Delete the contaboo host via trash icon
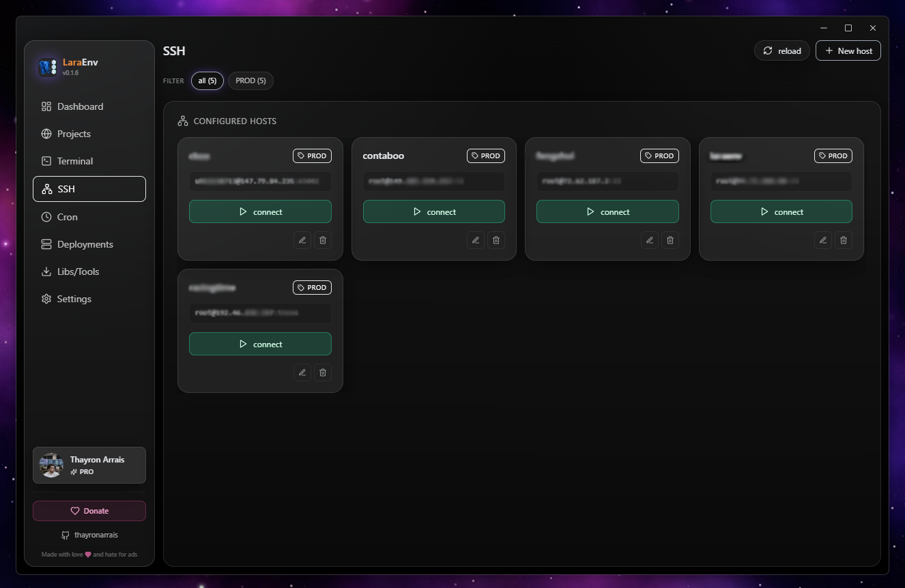This screenshot has height=588, width=905. coord(496,240)
